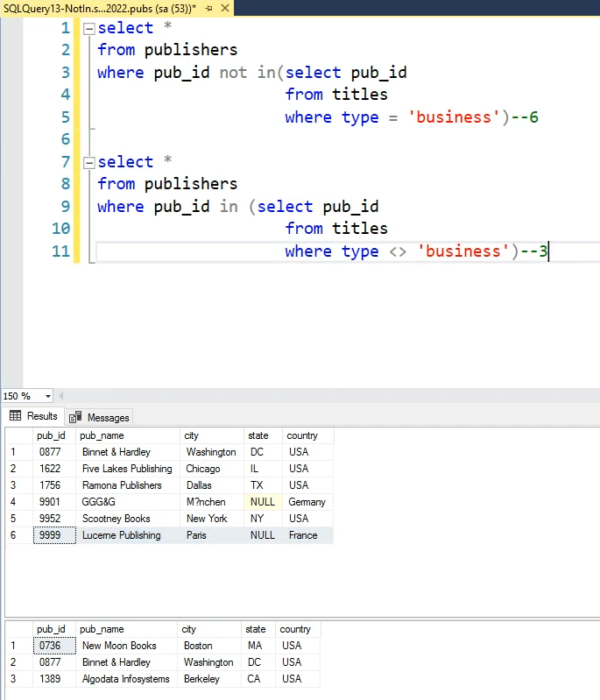
Task: Click the New Moon Books cell
Action: 127,646
